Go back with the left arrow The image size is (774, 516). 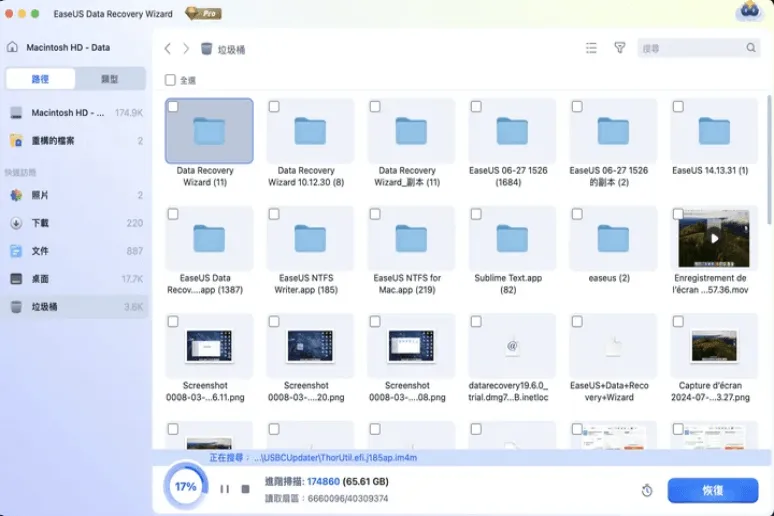click(167, 48)
